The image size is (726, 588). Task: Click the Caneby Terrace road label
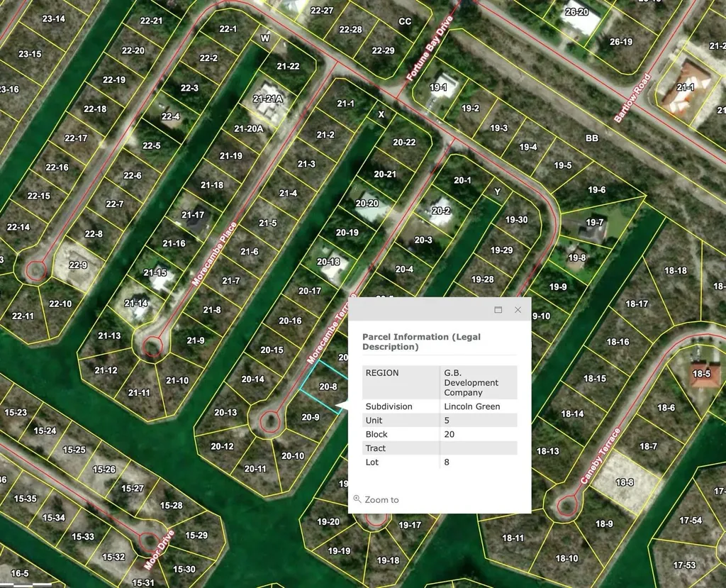tap(600, 456)
